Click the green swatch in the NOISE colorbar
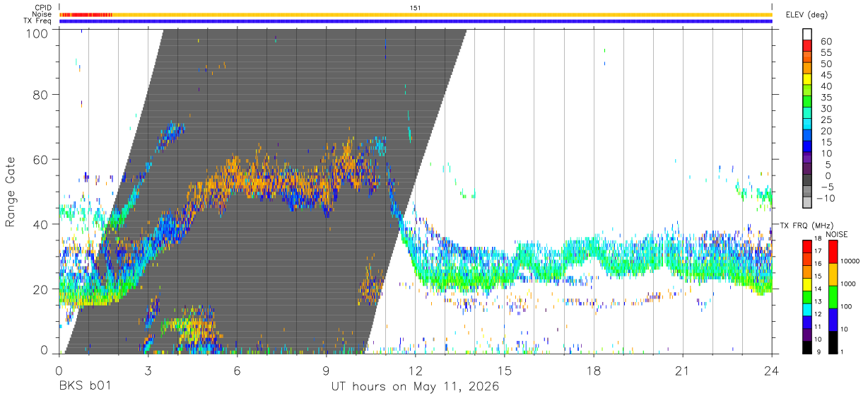The width and height of the screenshot is (868, 401). 833,296
